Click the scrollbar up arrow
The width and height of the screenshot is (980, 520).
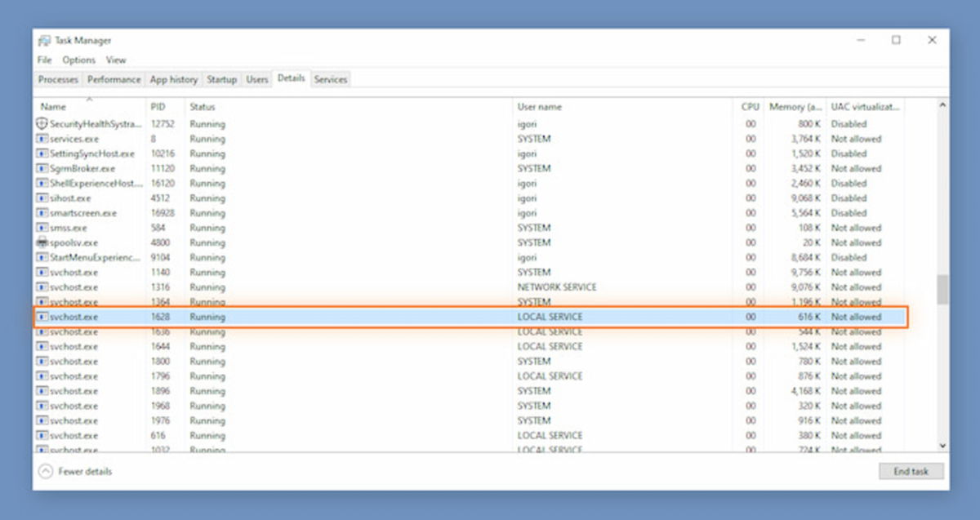click(942, 105)
